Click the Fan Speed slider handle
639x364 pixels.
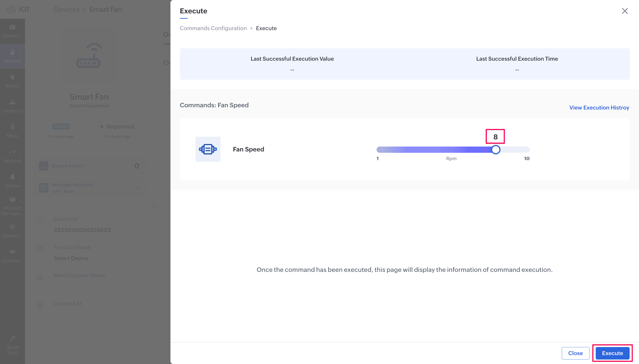(496, 150)
